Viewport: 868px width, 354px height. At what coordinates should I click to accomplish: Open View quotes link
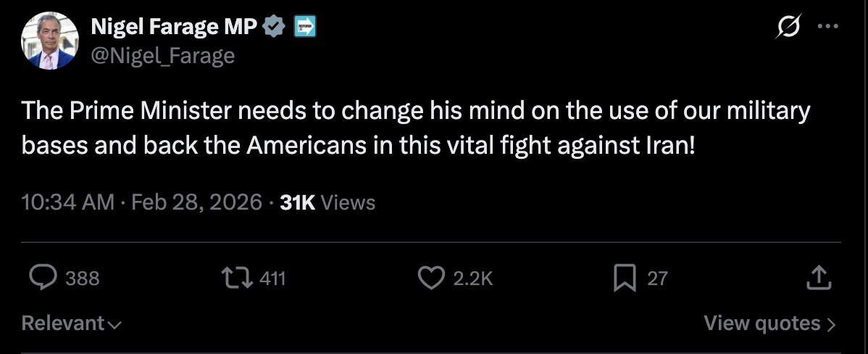click(769, 324)
